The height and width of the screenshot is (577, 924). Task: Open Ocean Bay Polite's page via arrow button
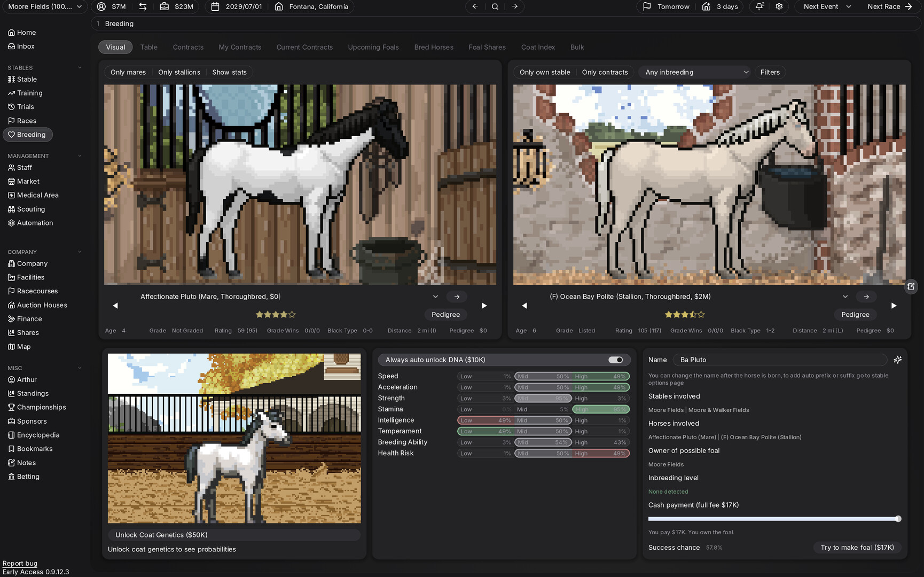pos(866,297)
